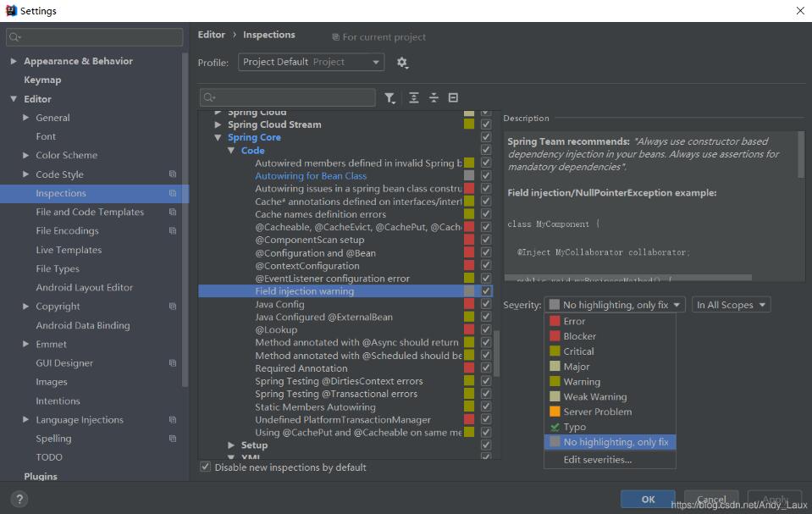The height and width of the screenshot is (514, 812).
Task: Click the Expand All tree icon
Action: coord(413,98)
